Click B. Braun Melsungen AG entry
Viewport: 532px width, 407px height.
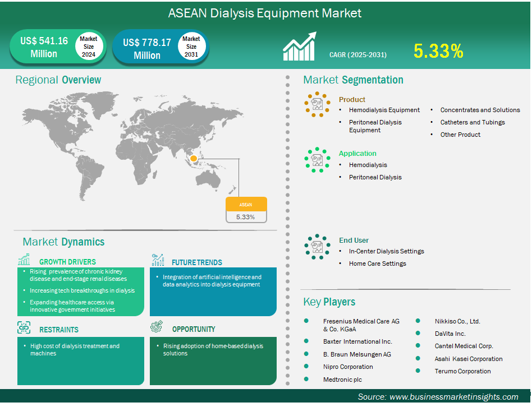[357, 354]
